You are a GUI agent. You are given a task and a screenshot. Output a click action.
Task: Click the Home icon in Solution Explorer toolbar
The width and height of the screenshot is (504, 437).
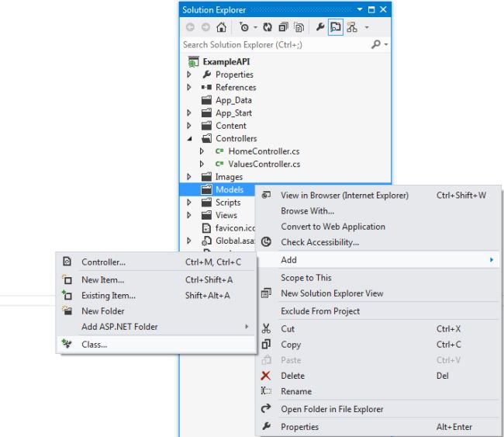point(221,27)
